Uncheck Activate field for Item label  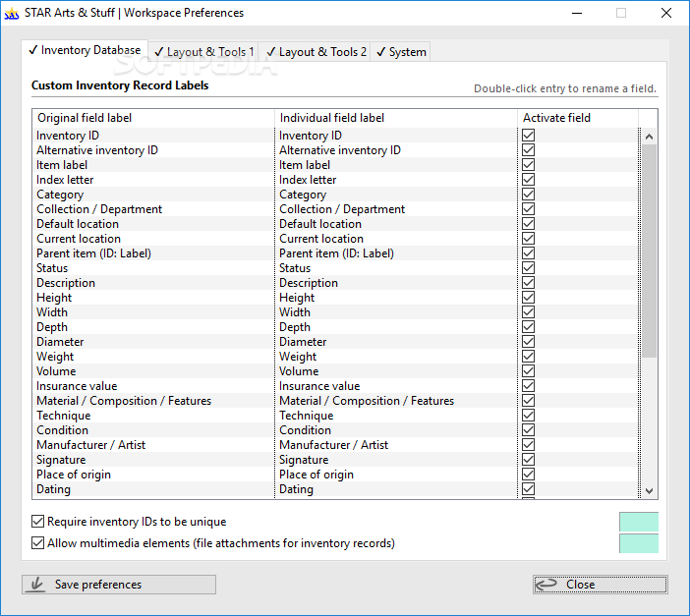pos(529,164)
